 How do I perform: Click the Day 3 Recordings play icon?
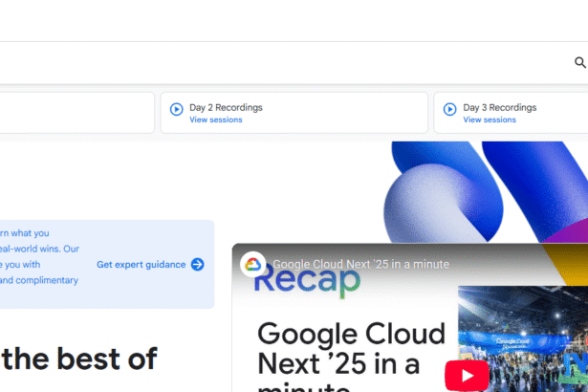[449, 109]
